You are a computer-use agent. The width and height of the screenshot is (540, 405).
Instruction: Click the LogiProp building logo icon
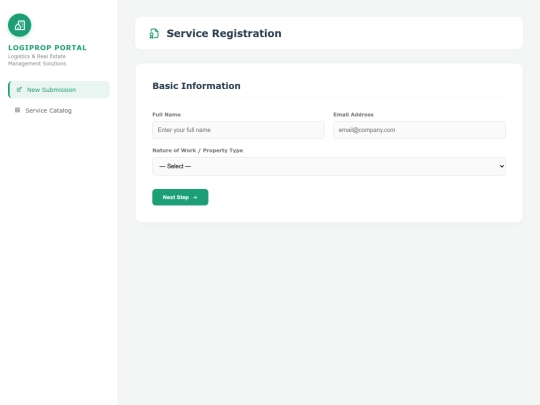(x=20, y=25)
